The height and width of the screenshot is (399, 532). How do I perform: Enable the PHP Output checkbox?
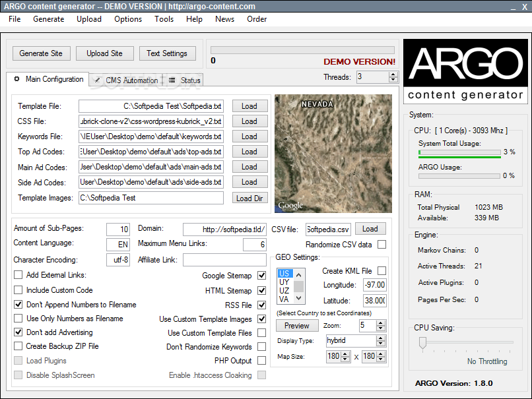(261, 361)
